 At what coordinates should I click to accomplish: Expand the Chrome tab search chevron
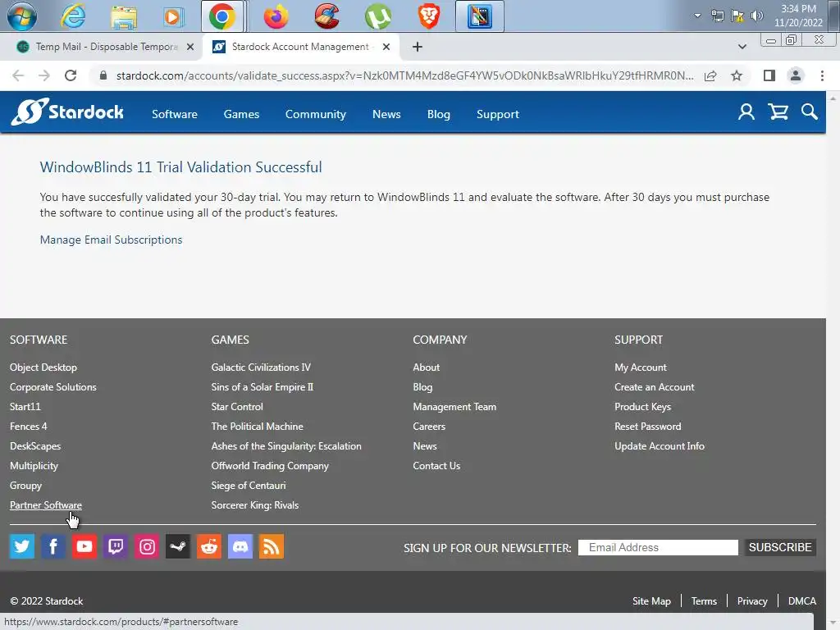tap(742, 47)
